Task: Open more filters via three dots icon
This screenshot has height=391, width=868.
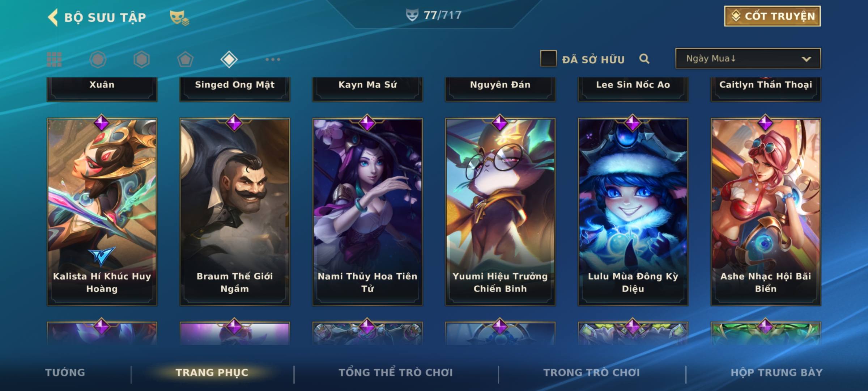Action: click(x=273, y=59)
